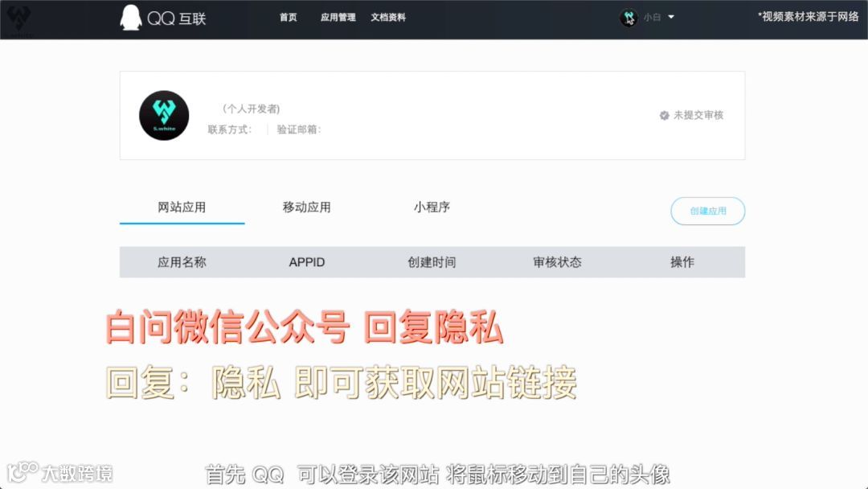The height and width of the screenshot is (489, 868).
Task: Click the 创建应用 button
Action: point(708,211)
